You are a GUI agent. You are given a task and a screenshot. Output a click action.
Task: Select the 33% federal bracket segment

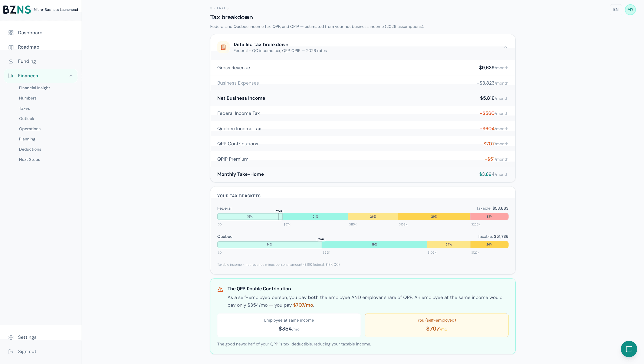coord(489,216)
